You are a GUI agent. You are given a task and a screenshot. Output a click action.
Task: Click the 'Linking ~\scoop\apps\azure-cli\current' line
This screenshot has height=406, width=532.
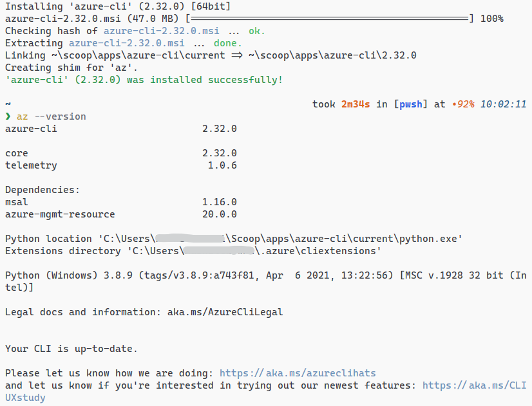(211, 55)
